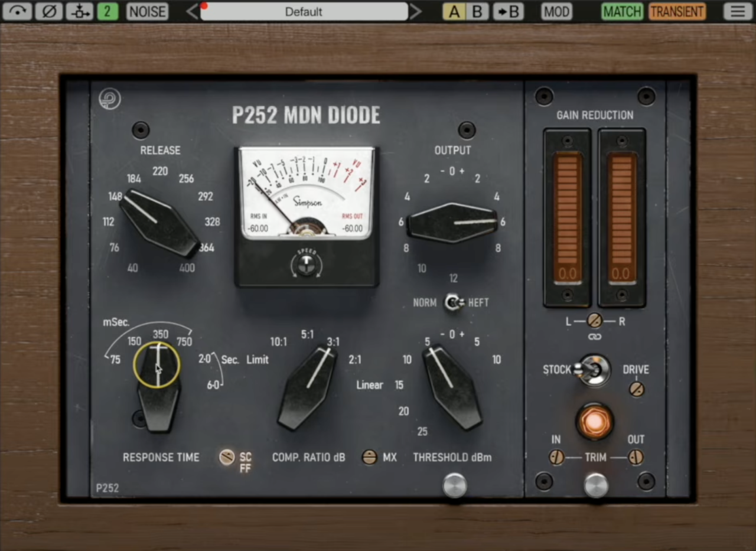Click the Linear ratio label
The height and width of the screenshot is (551, 756).
click(x=370, y=385)
